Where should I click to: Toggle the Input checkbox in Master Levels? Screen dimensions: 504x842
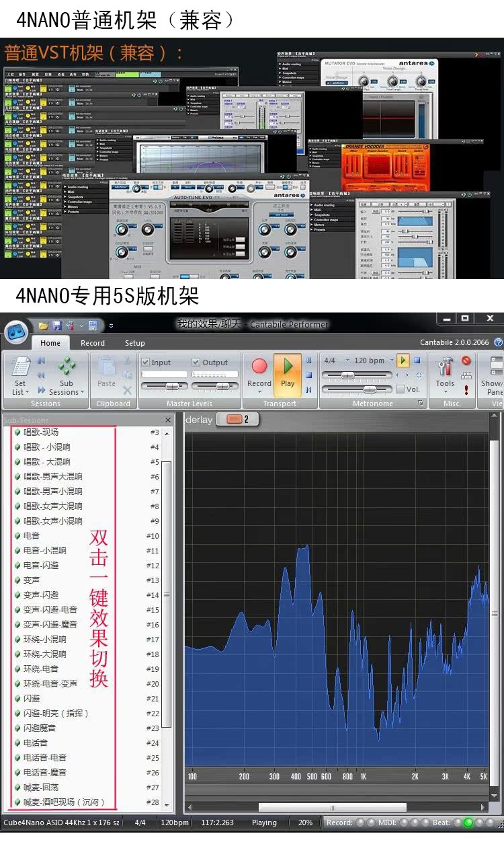[x=146, y=362]
